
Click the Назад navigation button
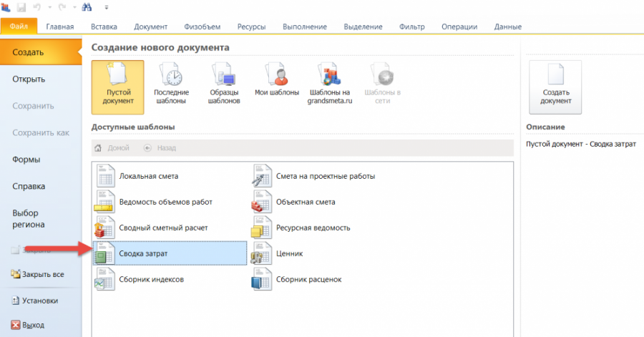[x=160, y=148]
